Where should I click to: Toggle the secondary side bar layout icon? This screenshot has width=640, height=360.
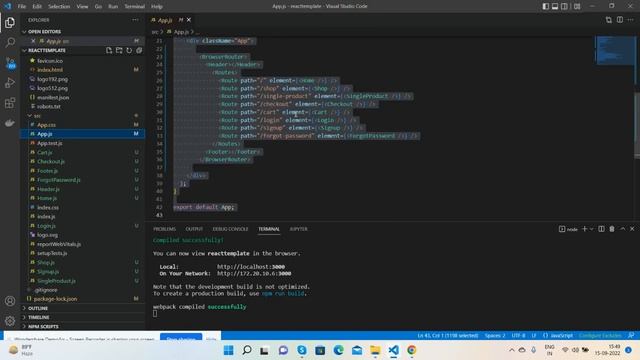coord(564,6)
